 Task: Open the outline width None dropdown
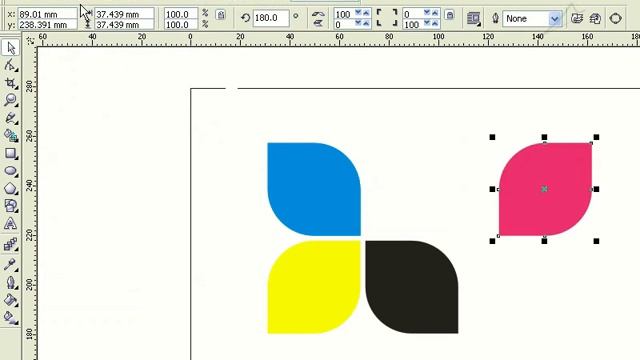(554, 19)
